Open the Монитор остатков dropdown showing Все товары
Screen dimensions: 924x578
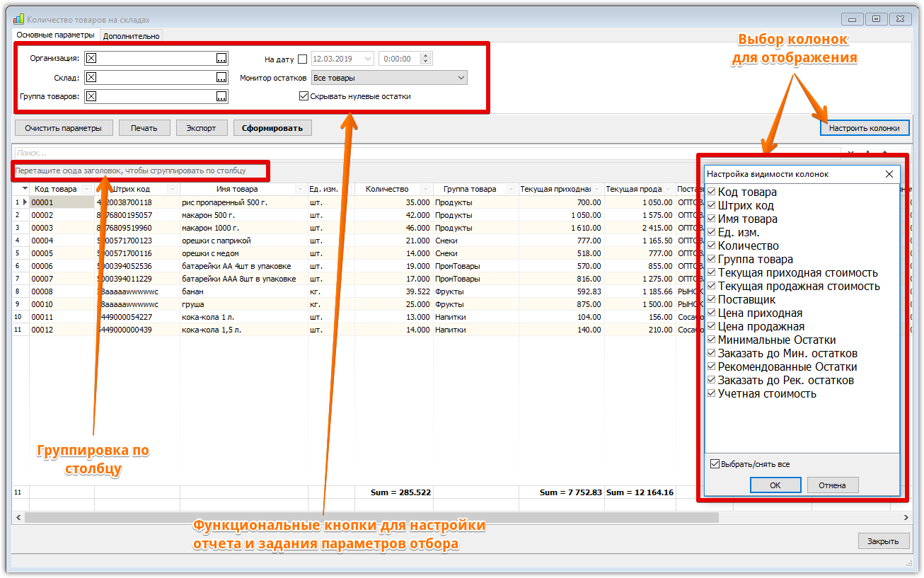(x=461, y=78)
